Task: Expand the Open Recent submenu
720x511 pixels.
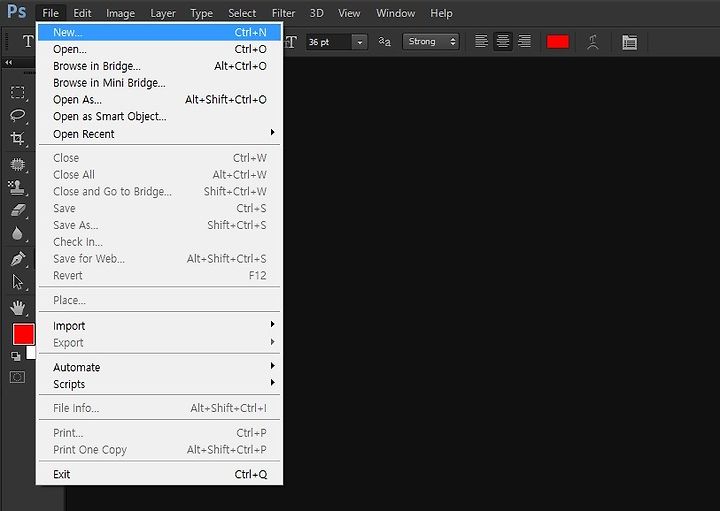Action: (272, 133)
